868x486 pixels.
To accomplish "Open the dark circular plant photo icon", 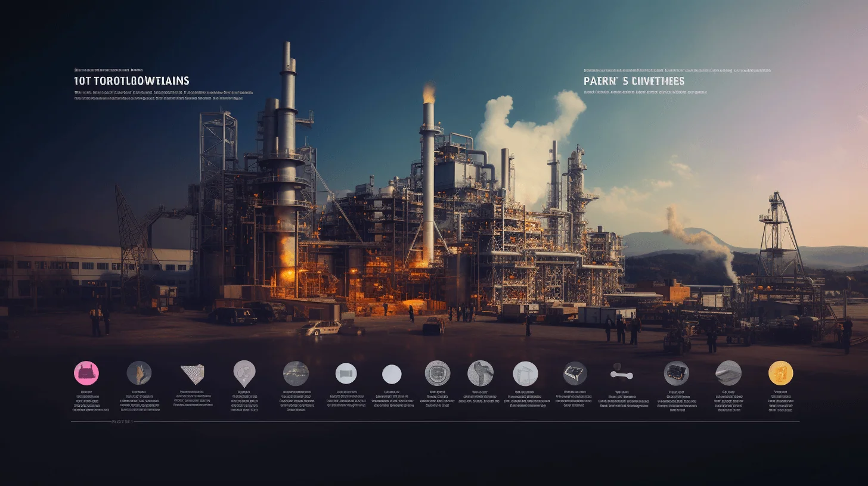I will (296, 373).
